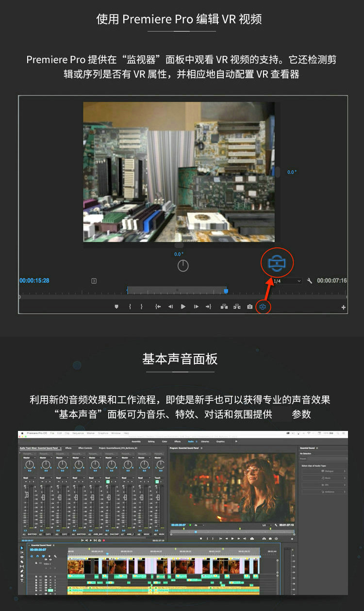Switch to the Editing workspace tab
Screen dimensions: 364x611
point(151,441)
